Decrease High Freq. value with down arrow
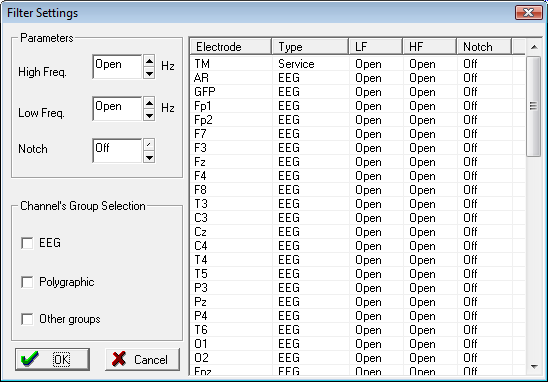The height and width of the screenshot is (382, 548). pyautogui.click(x=149, y=73)
